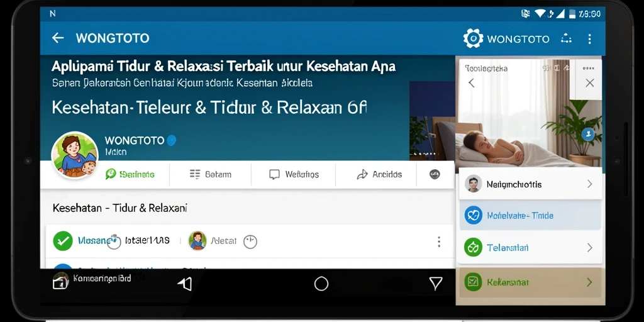This screenshot has width=644, height=322.
Task: Tap the Android home circle button
Action: point(321,284)
